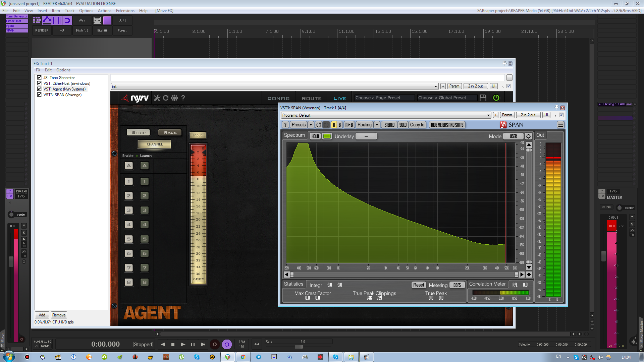This screenshot has width=644, height=362.
Task: Toggle SPAN spectrum HOLD button
Action: (315, 136)
